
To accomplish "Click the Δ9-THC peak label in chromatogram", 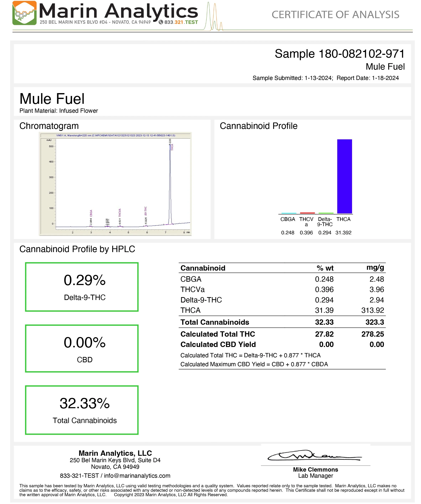I will [146, 211].
